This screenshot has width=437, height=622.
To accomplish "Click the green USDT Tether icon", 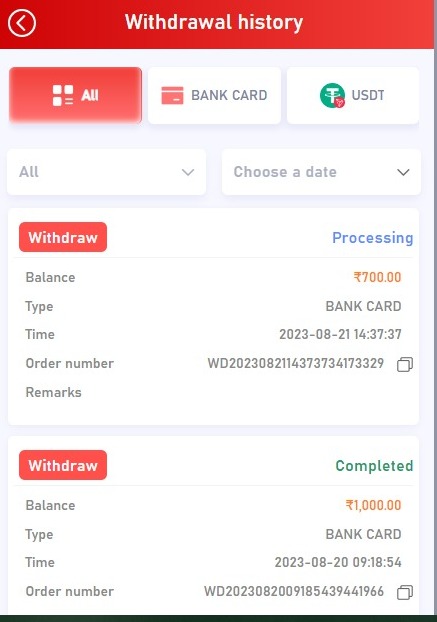I will pos(332,95).
